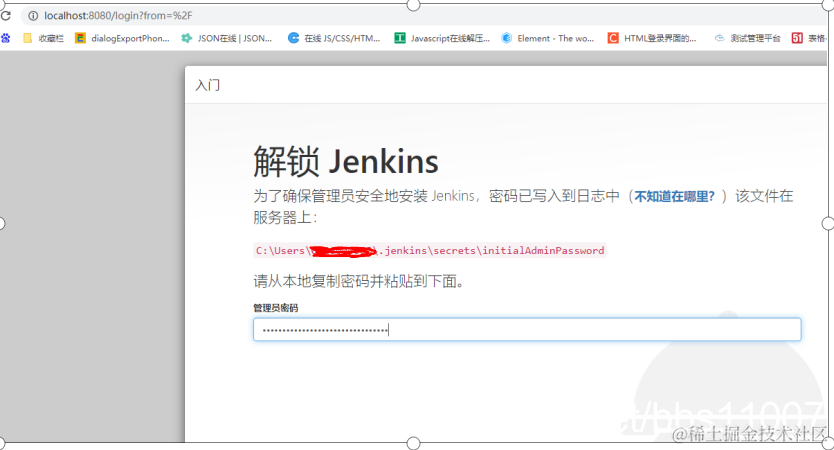Click the 管理员密码 field label

(276, 308)
